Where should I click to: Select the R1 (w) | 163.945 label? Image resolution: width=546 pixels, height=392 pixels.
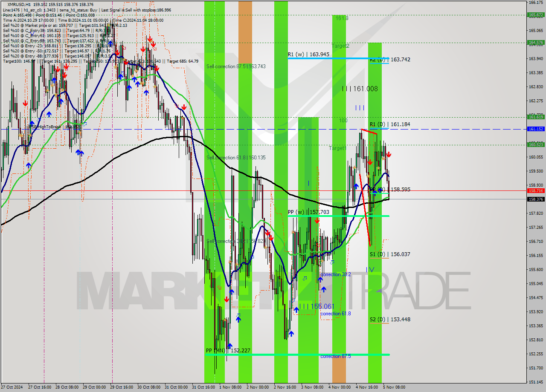coord(308,55)
